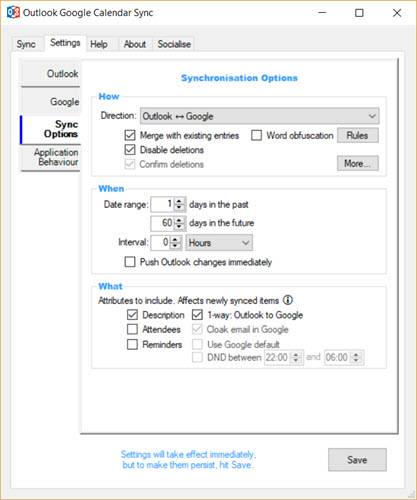Click Cloak email in Google checkbox
This screenshot has height=500, width=417.
point(197,329)
